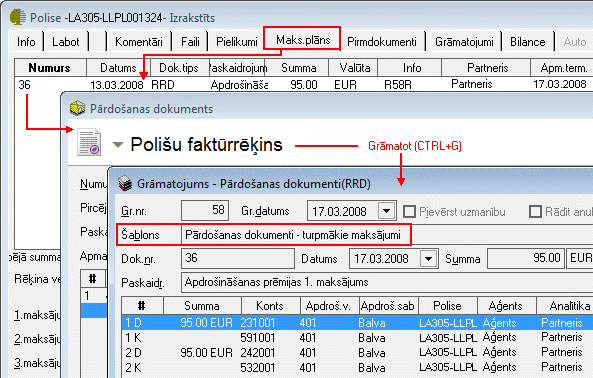Select posting row 1 K
This screenshot has height=378, width=593.
point(357,337)
